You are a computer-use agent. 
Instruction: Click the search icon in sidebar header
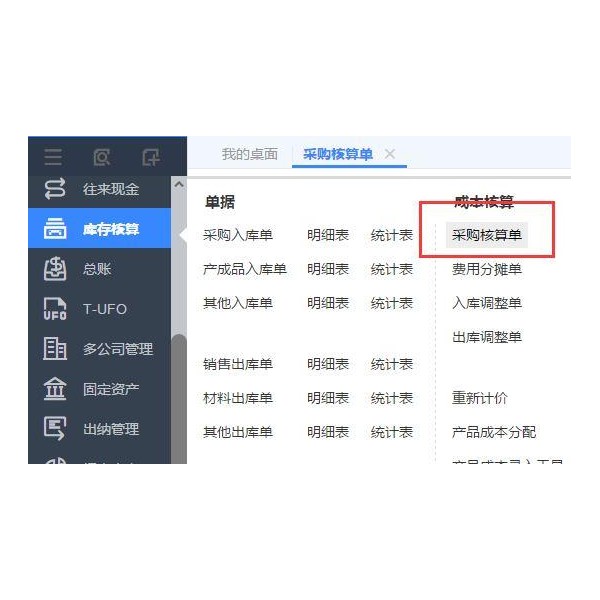(x=102, y=157)
